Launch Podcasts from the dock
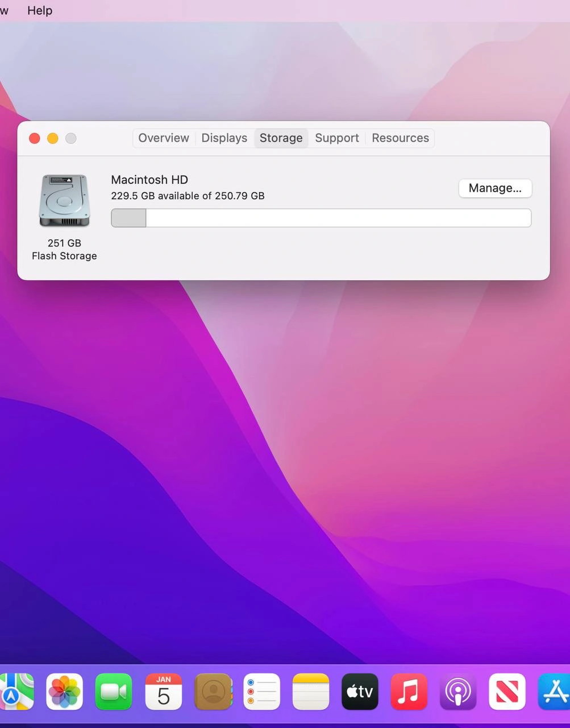This screenshot has width=570, height=728. (x=458, y=692)
